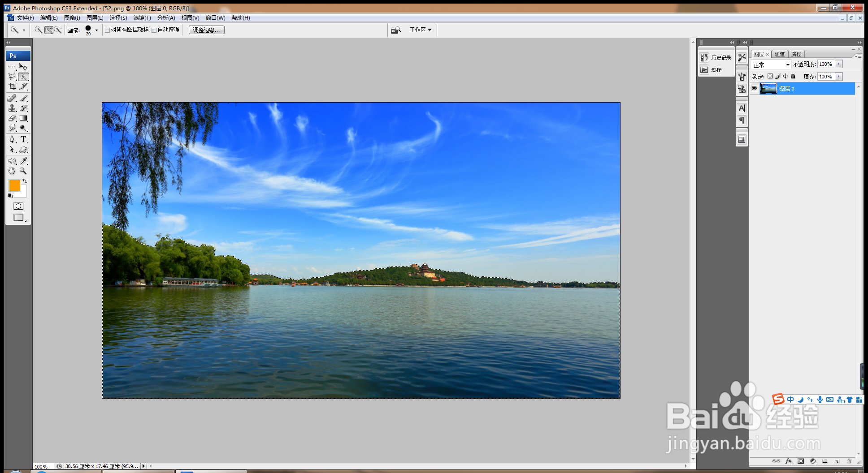Open the 动作 panel
The height and width of the screenshot is (473, 868).
(x=711, y=70)
